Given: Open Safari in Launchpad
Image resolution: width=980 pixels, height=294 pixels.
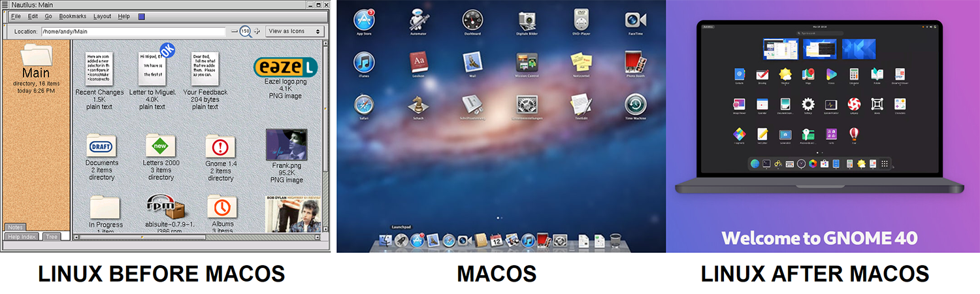Looking at the screenshot, I should [364, 105].
